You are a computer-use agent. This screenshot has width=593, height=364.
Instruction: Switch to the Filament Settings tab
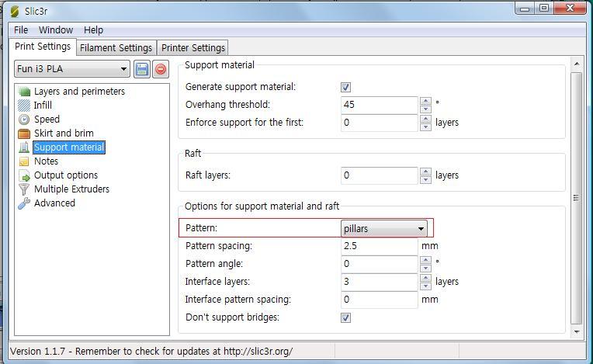116,48
